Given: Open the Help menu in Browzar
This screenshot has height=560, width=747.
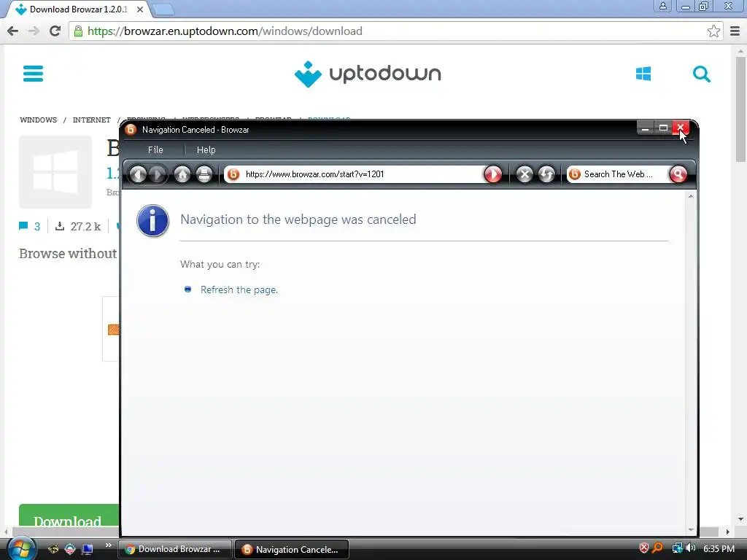Looking at the screenshot, I should pyautogui.click(x=206, y=150).
